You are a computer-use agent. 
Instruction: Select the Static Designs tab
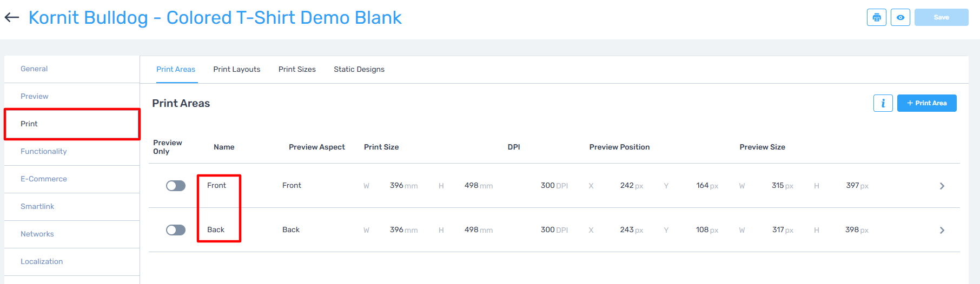359,69
